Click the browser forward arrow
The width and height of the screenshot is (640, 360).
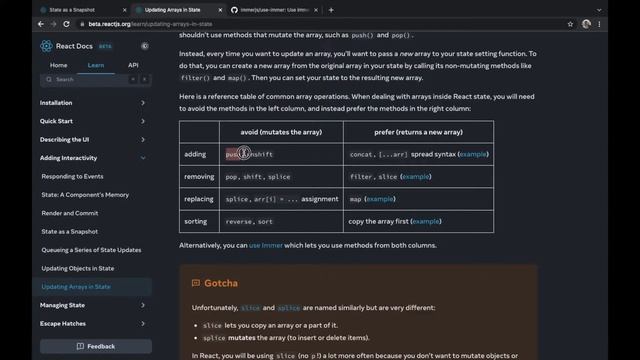tap(53, 24)
